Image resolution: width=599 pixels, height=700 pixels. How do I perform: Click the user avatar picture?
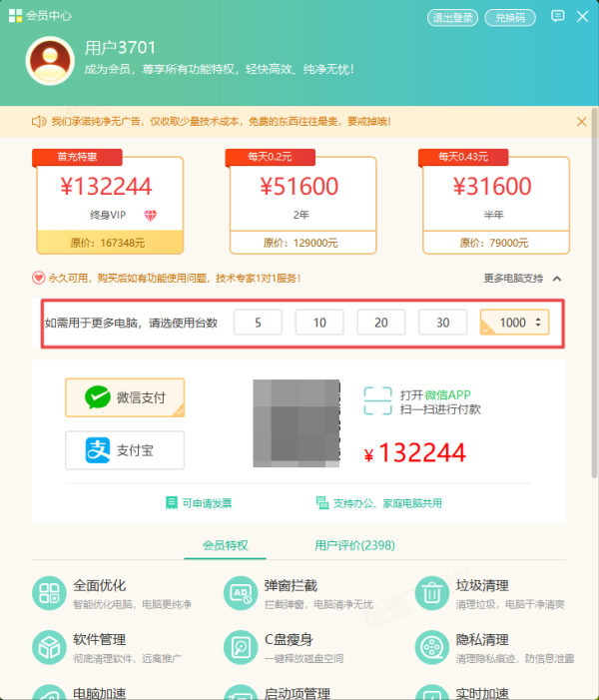(x=50, y=61)
